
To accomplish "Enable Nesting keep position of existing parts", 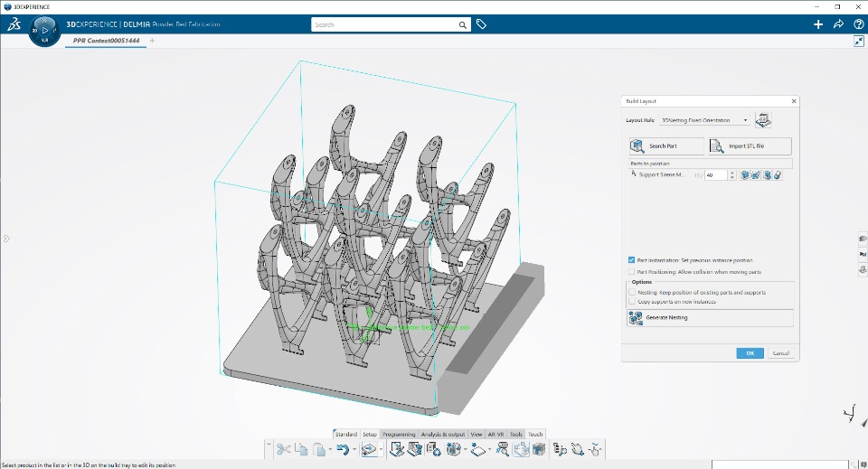I will [632, 292].
